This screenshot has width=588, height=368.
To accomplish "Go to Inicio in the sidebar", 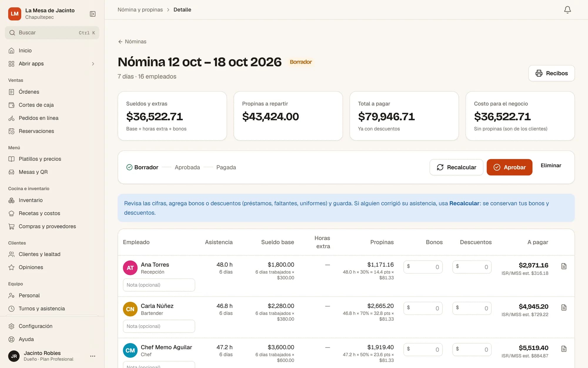I will 52,51.
